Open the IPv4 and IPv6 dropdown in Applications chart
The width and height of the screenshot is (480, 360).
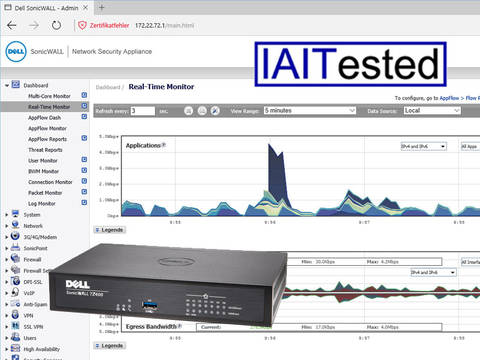click(x=423, y=146)
